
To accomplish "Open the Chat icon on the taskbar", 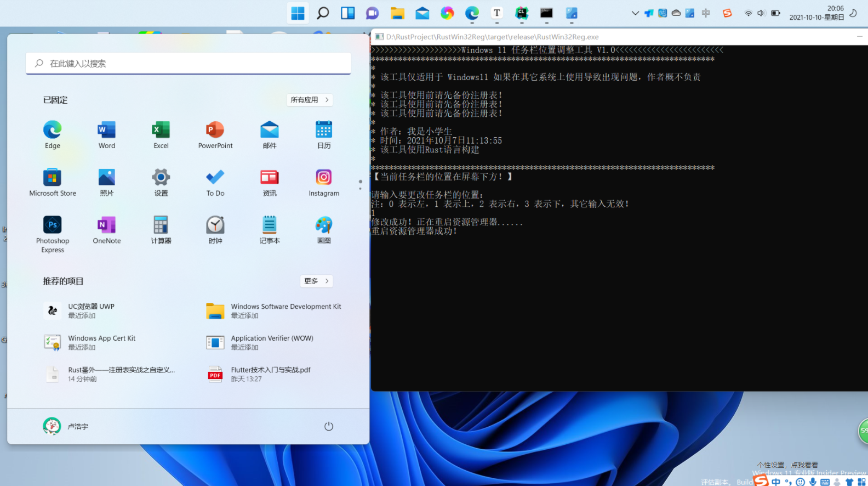I will [x=373, y=13].
